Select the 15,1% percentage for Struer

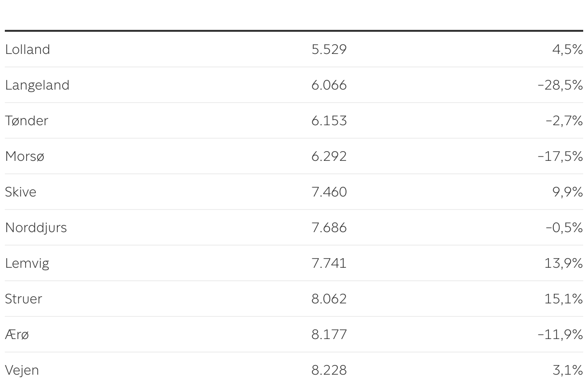(563, 299)
